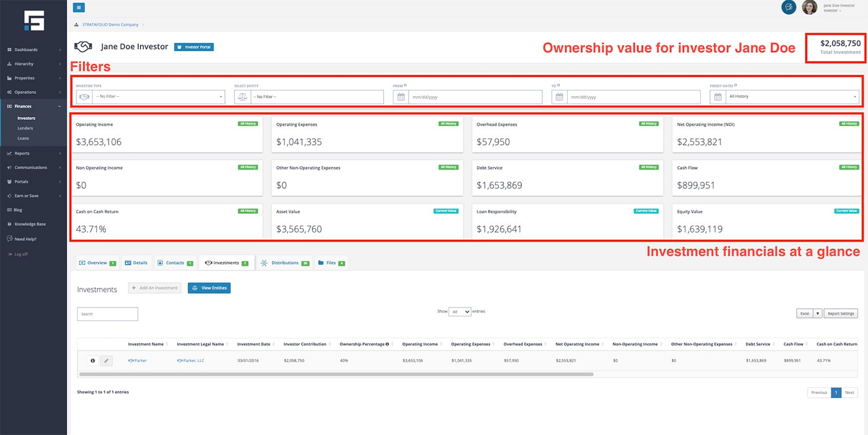This screenshot has height=435, width=868.
Task: Open the Parker, LLC legal name link
Action: coord(193,361)
